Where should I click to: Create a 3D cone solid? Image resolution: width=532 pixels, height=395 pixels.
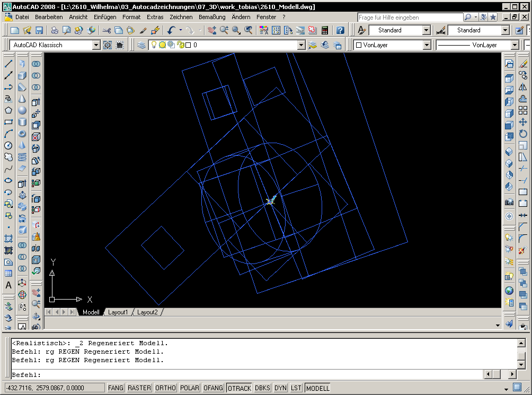[22, 99]
